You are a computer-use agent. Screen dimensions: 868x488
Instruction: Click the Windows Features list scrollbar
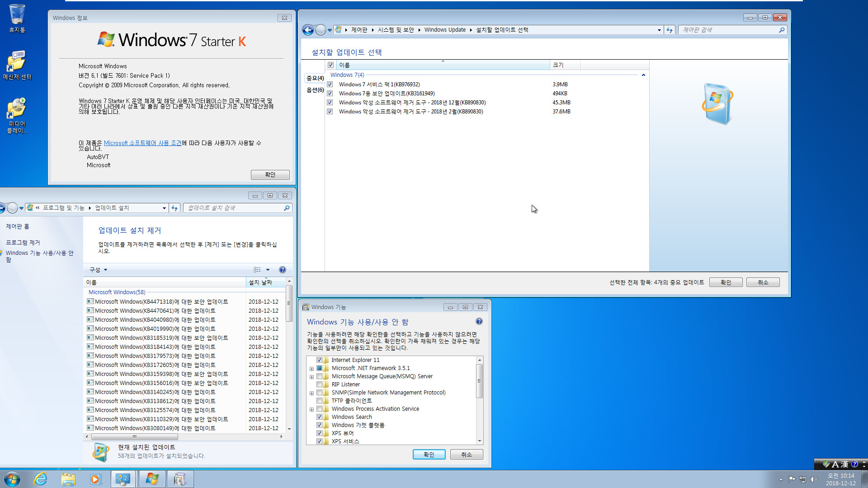tap(480, 381)
